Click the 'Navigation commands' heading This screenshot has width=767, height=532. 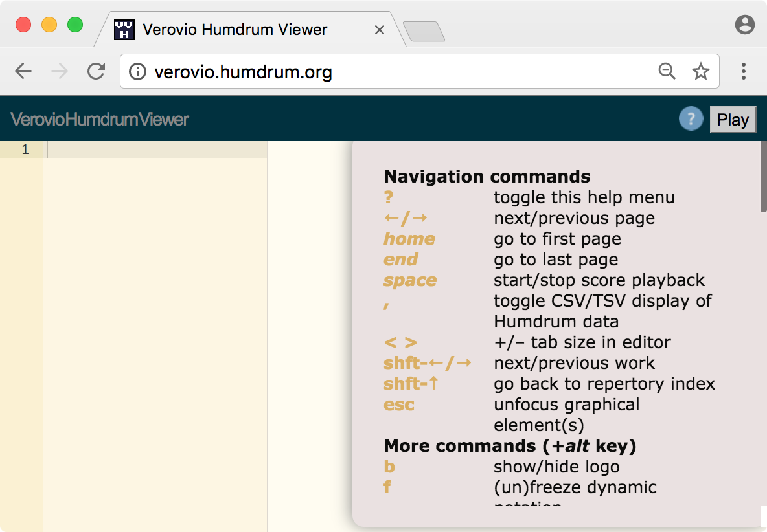pos(487,176)
